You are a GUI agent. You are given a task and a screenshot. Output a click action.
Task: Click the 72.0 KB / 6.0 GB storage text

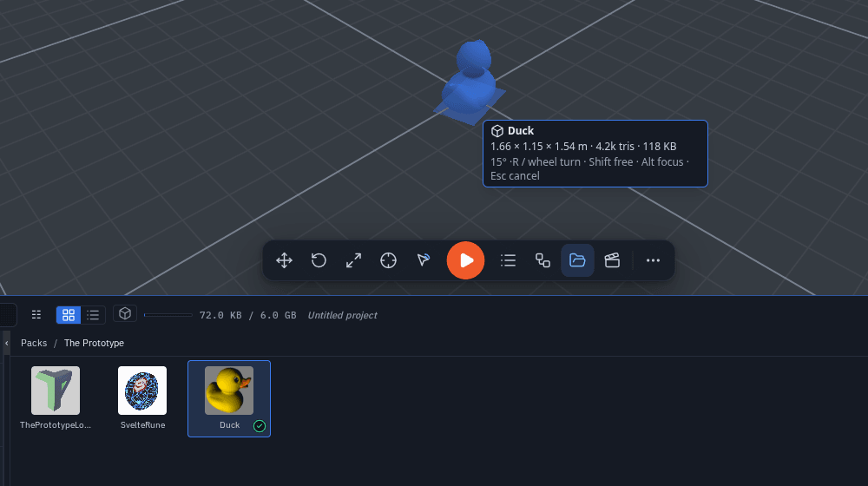coord(247,315)
